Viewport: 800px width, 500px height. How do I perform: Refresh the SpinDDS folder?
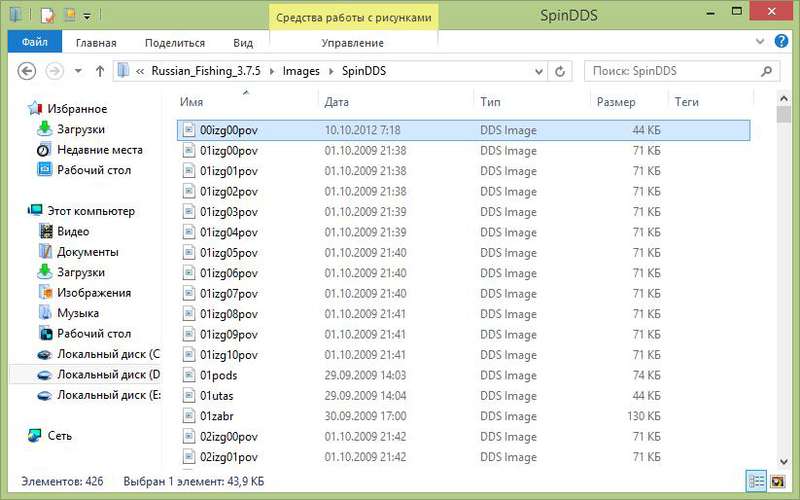(x=560, y=71)
